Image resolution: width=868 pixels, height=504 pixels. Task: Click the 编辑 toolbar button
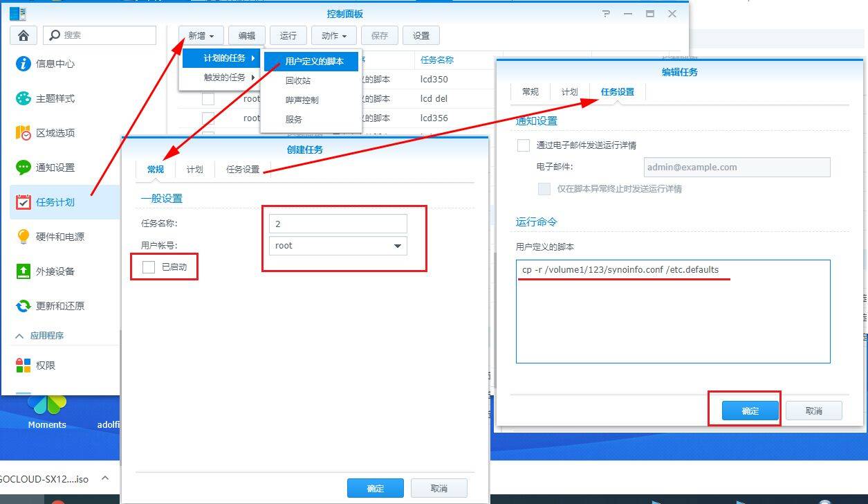[x=246, y=36]
